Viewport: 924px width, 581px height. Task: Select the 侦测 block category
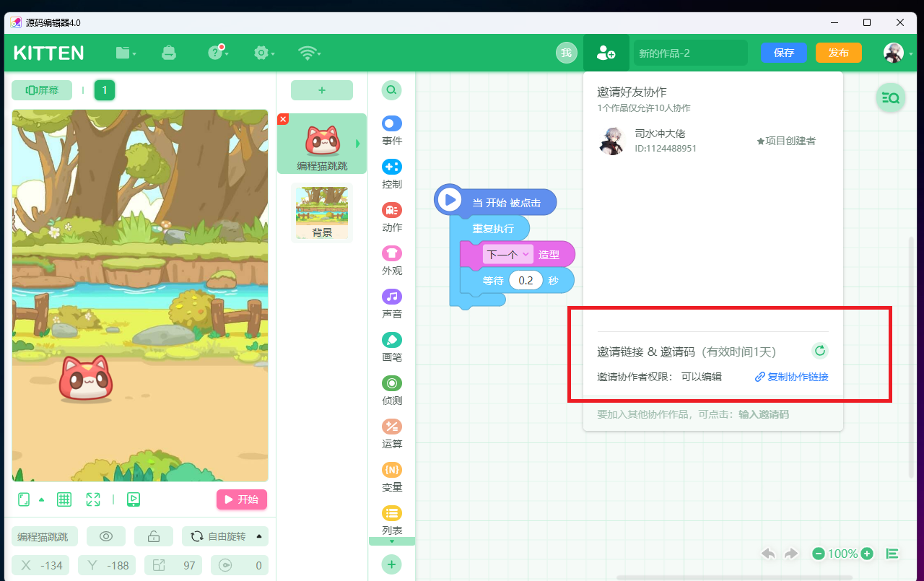(x=392, y=390)
